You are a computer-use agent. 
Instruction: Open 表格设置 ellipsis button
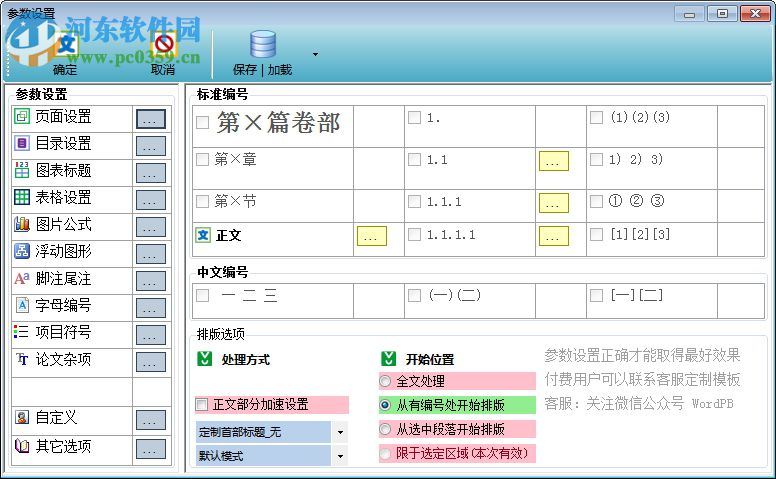tap(151, 200)
